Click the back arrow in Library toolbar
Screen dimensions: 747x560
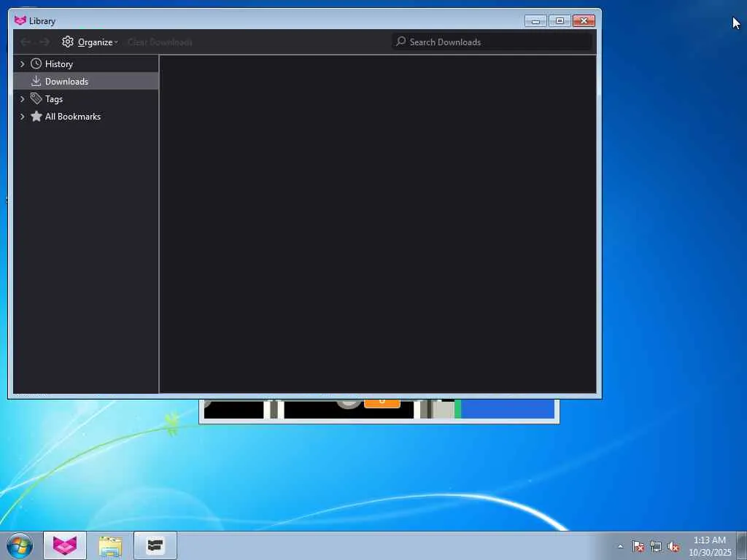[26, 42]
